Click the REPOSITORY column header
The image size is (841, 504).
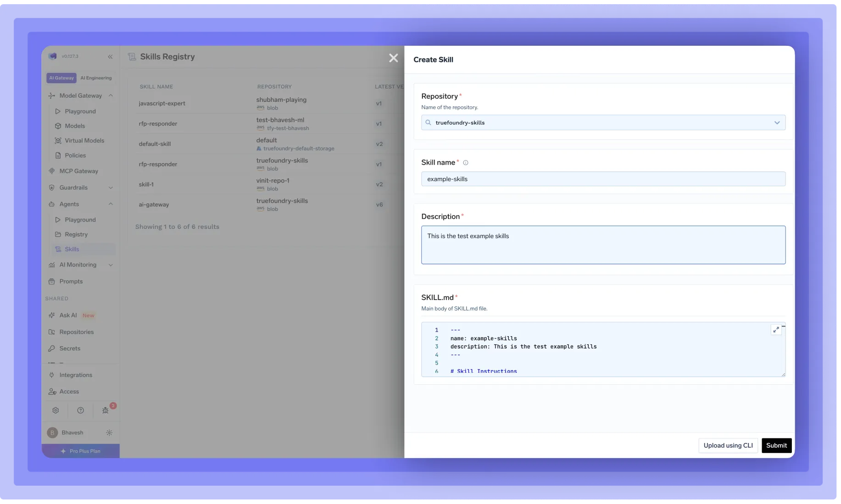(274, 87)
